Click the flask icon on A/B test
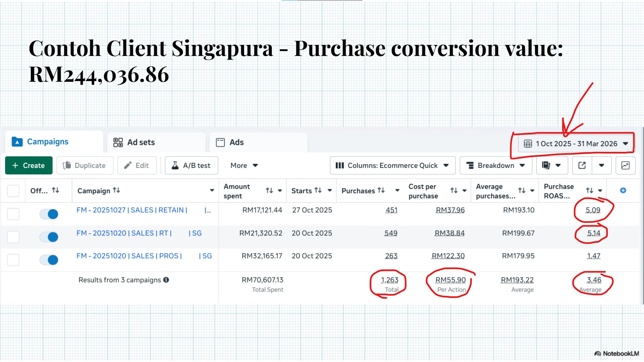644x362 pixels. (175, 165)
